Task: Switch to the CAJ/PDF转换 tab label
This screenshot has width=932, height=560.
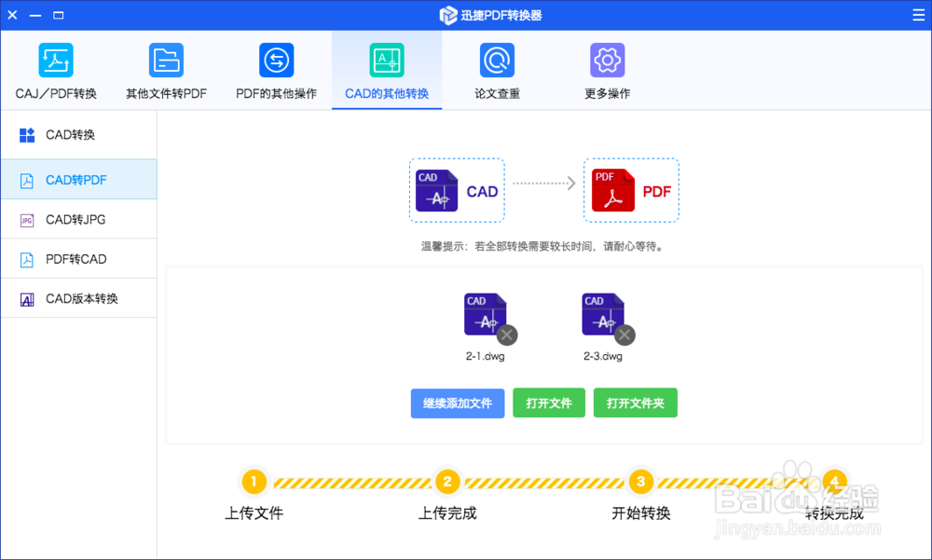Action: [56, 93]
